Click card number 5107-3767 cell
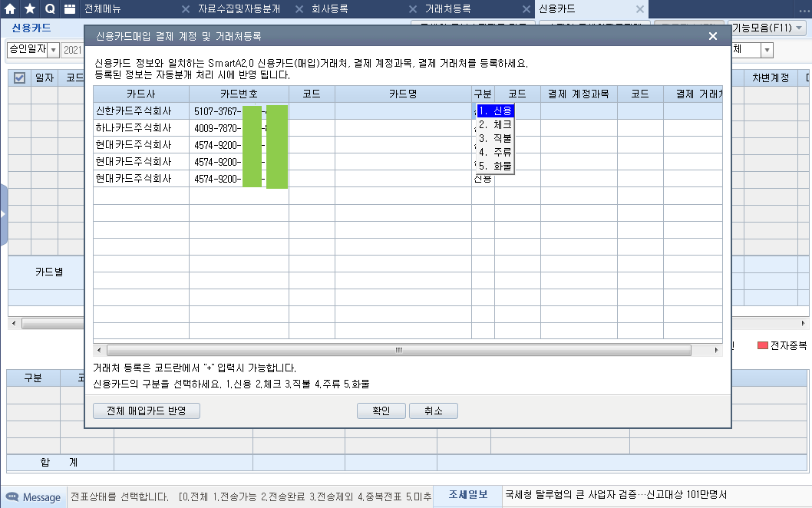812x508 pixels. [x=239, y=111]
